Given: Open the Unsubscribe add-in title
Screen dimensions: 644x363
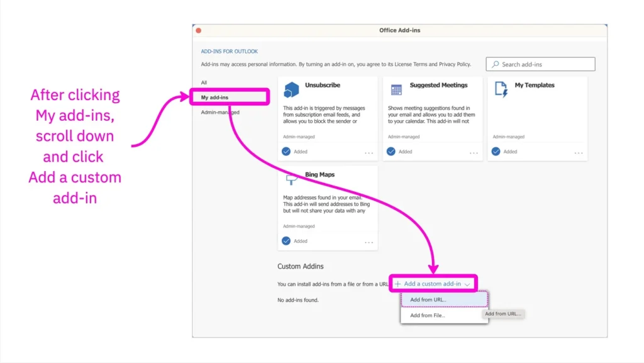Looking at the screenshot, I should (323, 85).
